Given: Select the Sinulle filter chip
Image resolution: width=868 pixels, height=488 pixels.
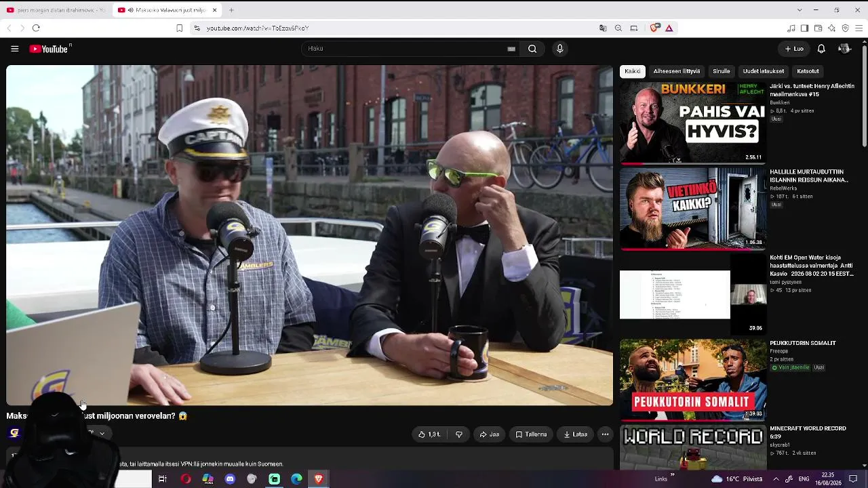Looking at the screenshot, I should click(x=722, y=71).
